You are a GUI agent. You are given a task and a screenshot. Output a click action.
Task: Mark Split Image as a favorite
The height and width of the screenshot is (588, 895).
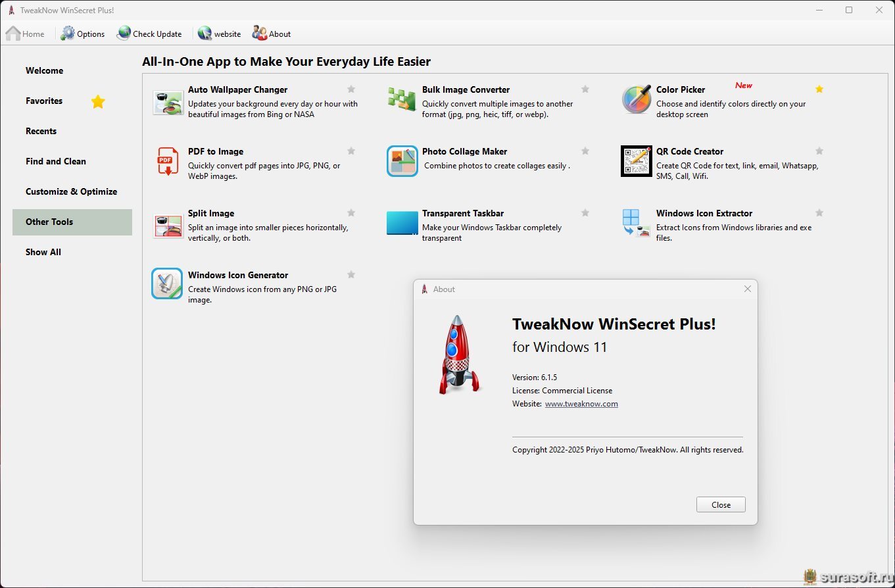click(351, 213)
